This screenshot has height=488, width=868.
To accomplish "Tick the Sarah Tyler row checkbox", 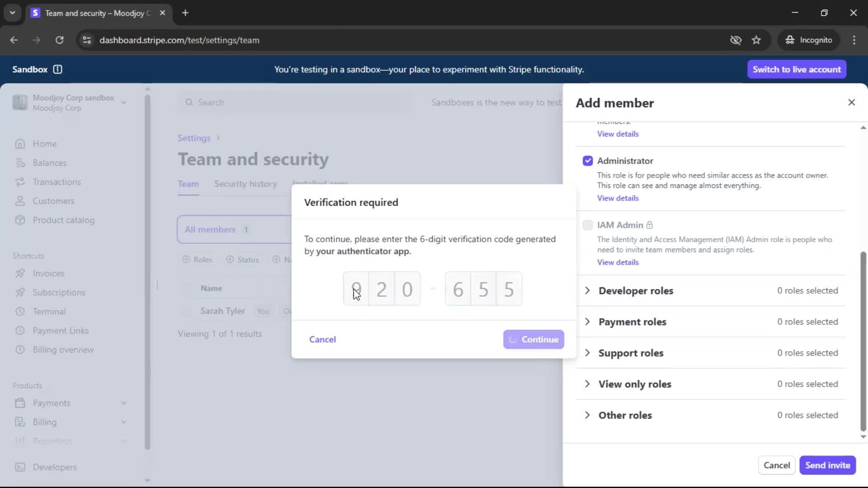I will point(186,311).
